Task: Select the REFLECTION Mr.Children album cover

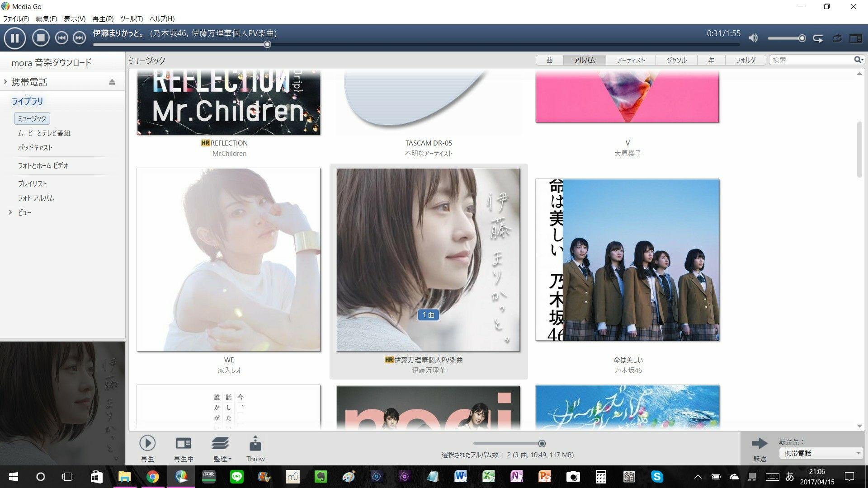Action: click(229, 102)
